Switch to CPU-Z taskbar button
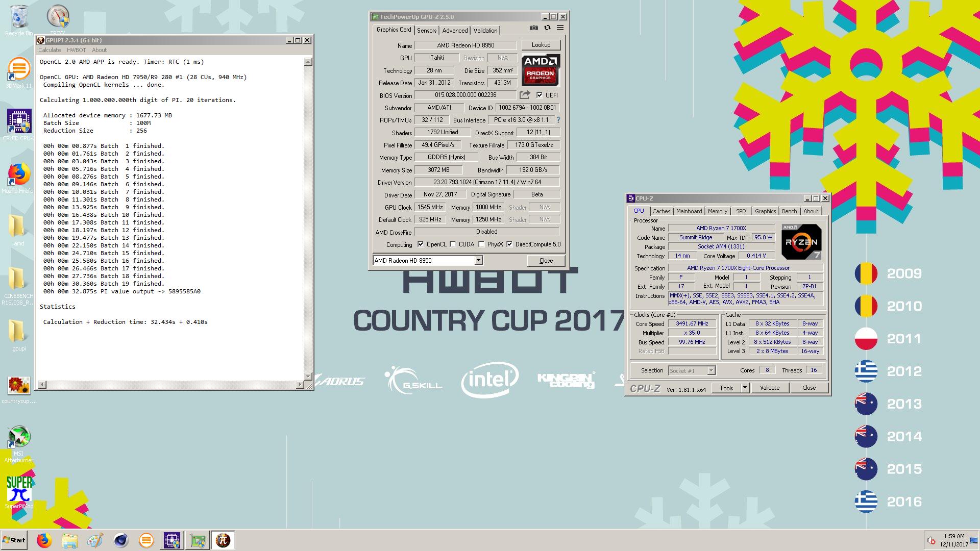The height and width of the screenshot is (551, 980). tap(172, 540)
